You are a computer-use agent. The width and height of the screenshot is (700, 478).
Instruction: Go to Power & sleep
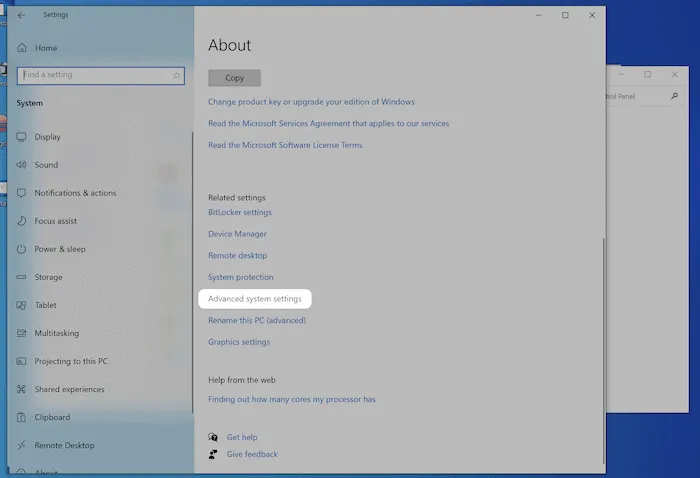[60, 249]
